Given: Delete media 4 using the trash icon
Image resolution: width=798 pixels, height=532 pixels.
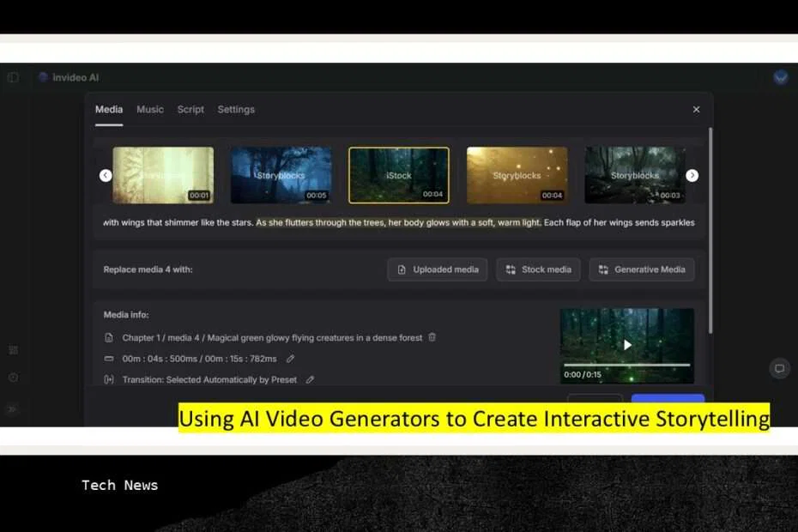Looking at the screenshot, I should [432, 337].
